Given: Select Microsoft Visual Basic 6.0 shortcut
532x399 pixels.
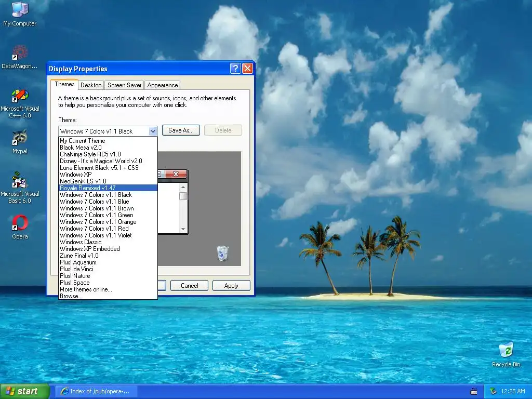Looking at the screenshot, I should point(20,188).
